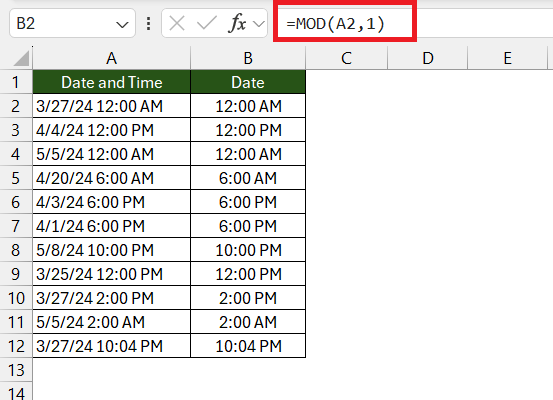The image size is (553, 400).
Task: Select cell '4/20/24 6:00 AM'
Action: click(x=111, y=178)
